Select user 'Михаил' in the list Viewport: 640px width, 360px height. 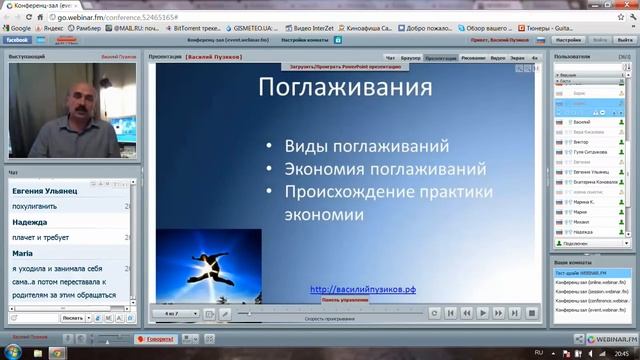590,222
